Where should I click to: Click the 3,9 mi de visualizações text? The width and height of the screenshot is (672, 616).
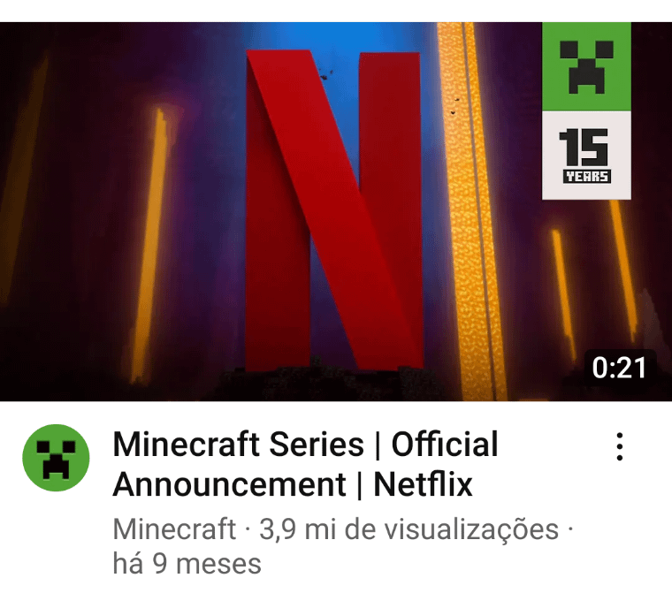409,529
